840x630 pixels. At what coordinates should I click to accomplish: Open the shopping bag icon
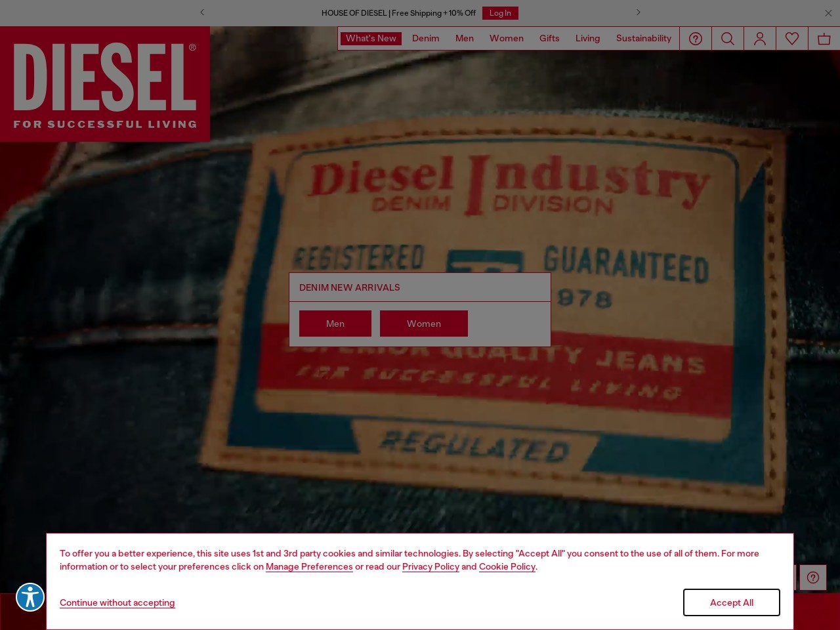pyautogui.click(x=824, y=39)
